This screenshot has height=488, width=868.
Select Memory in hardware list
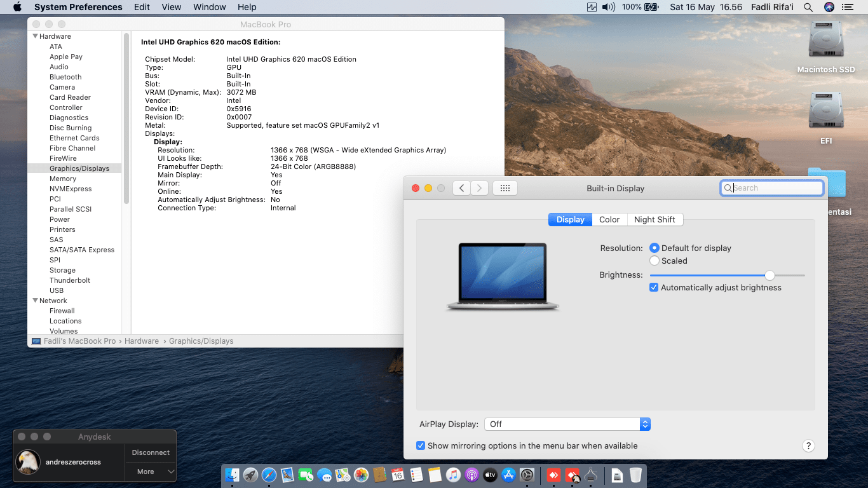click(x=63, y=179)
